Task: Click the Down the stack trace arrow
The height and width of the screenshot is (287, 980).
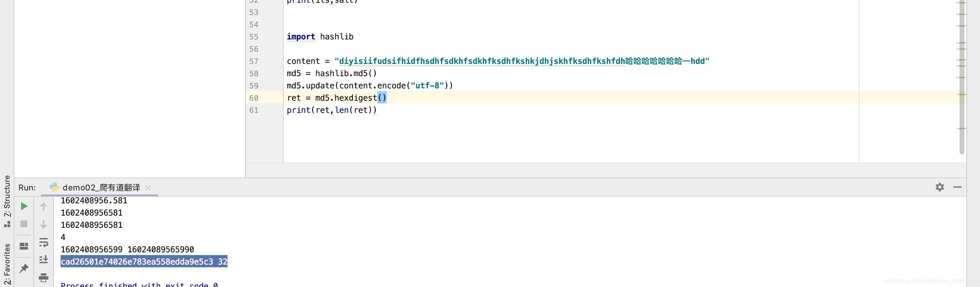Action: coord(44,224)
